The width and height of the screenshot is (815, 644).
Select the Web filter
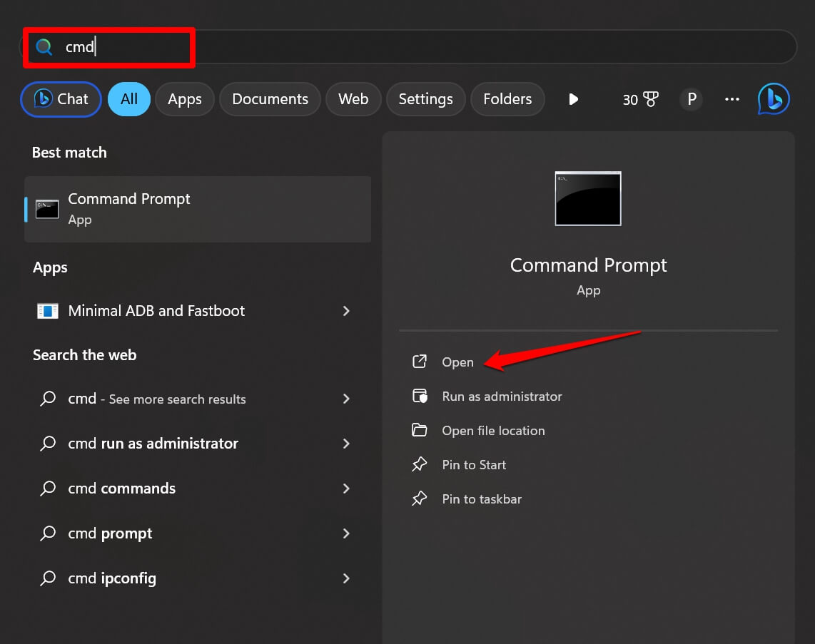tap(353, 99)
